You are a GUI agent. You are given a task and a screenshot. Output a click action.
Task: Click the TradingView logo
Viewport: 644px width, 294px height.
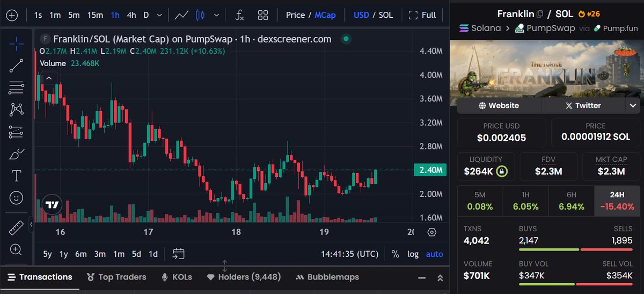[x=52, y=205]
